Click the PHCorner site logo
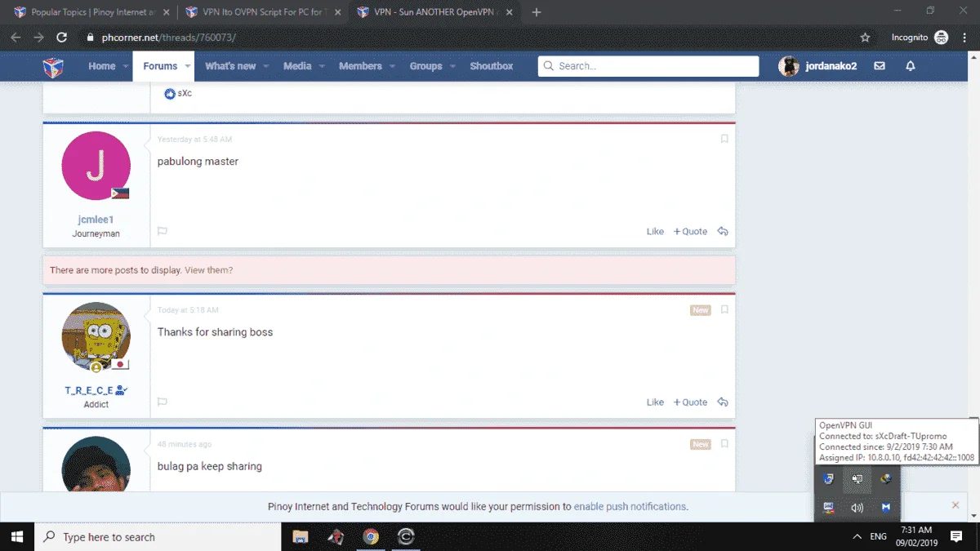The image size is (980, 551). (53, 66)
